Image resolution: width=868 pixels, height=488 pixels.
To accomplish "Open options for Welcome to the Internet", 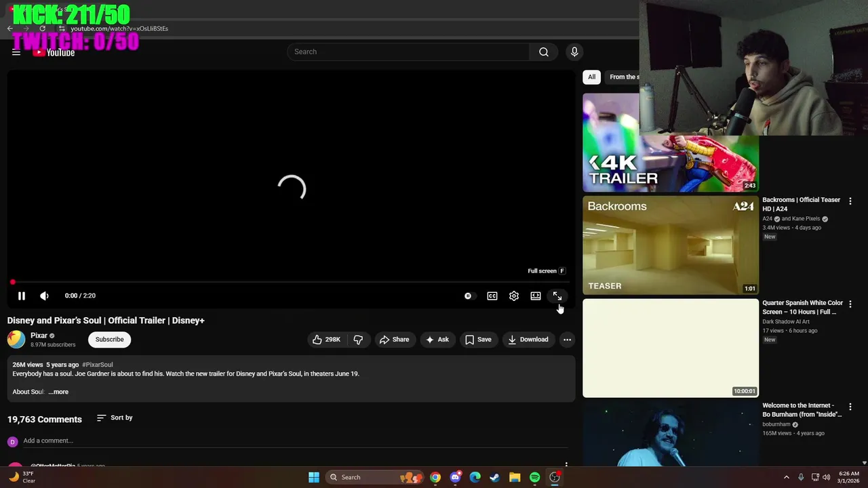I will tap(850, 407).
